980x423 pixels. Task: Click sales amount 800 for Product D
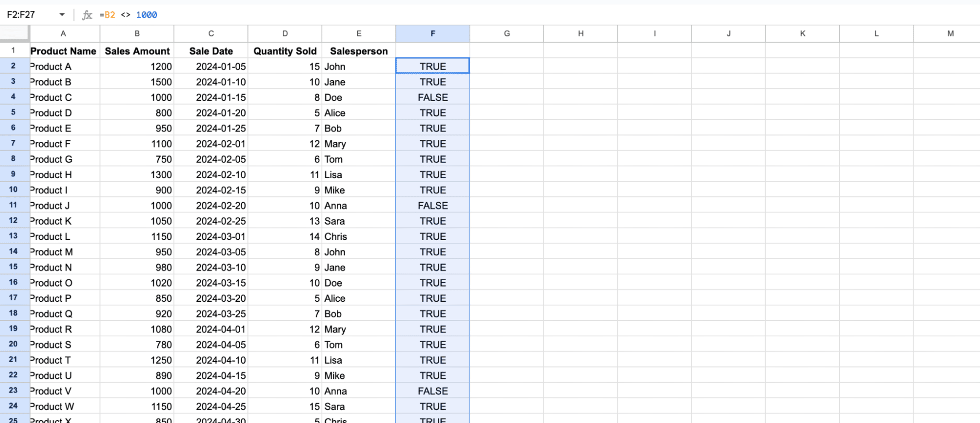(x=137, y=113)
